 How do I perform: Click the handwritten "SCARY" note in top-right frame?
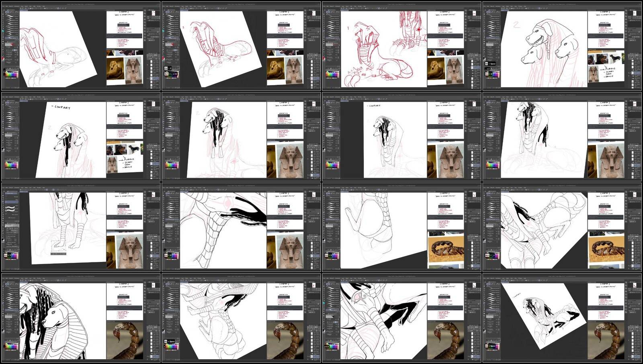(x=611, y=72)
